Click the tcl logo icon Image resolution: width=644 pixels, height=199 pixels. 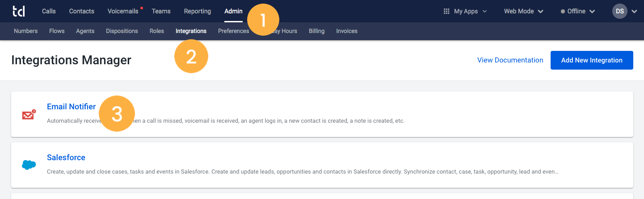tap(19, 11)
